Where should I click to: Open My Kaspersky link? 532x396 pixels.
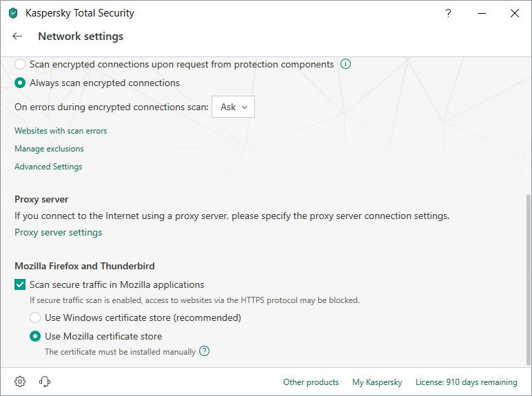point(377,382)
